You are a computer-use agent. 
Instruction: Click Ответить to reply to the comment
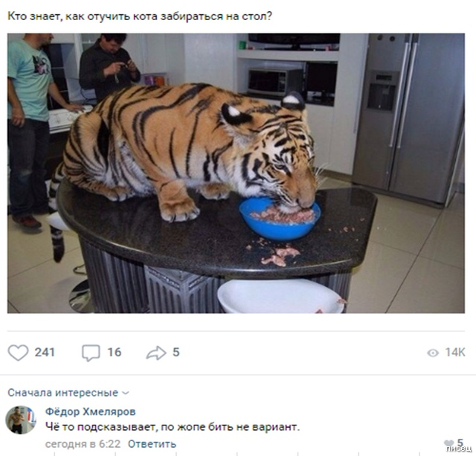pos(152,444)
